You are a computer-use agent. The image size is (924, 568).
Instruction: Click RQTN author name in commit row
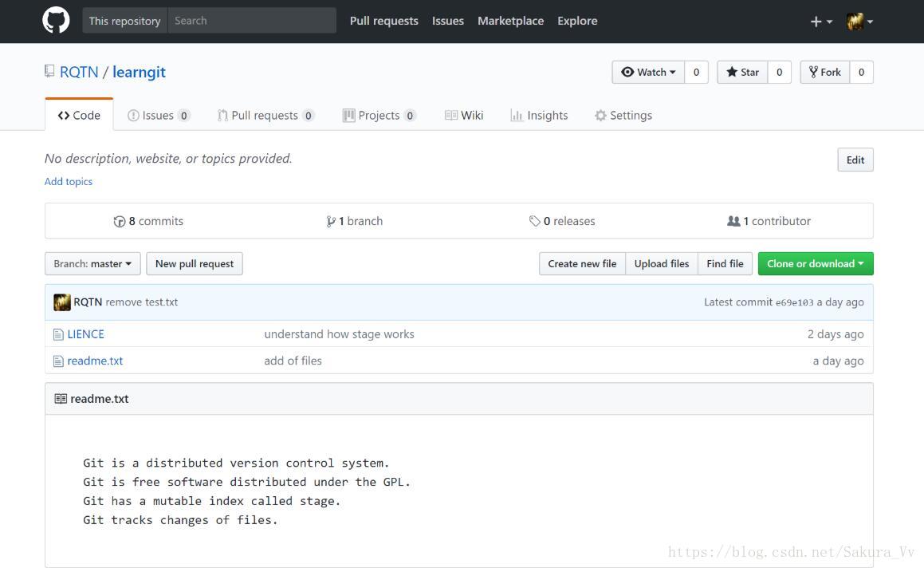(x=88, y=302)
